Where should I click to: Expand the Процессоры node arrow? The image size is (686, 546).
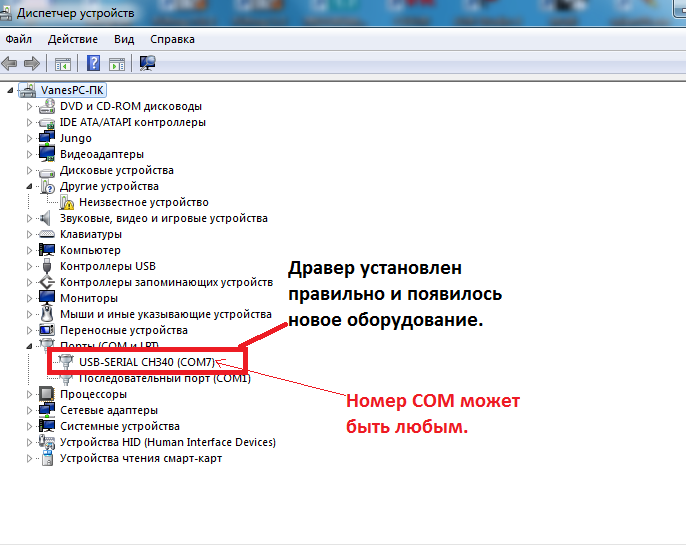coord(29,394)
